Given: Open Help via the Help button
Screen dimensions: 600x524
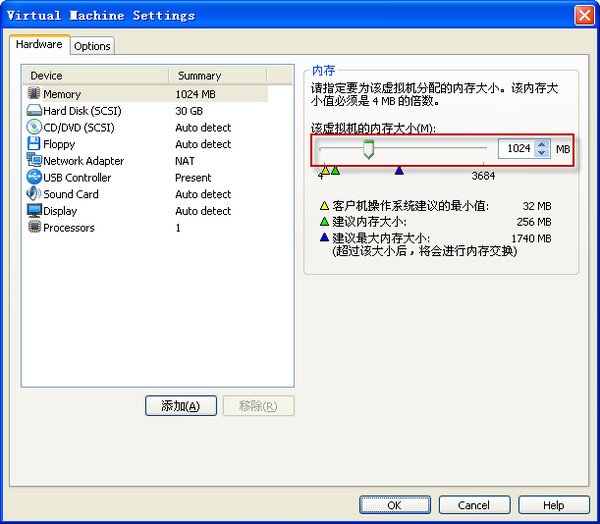Looking at the screenshot, I should click(x=554, y=505).
